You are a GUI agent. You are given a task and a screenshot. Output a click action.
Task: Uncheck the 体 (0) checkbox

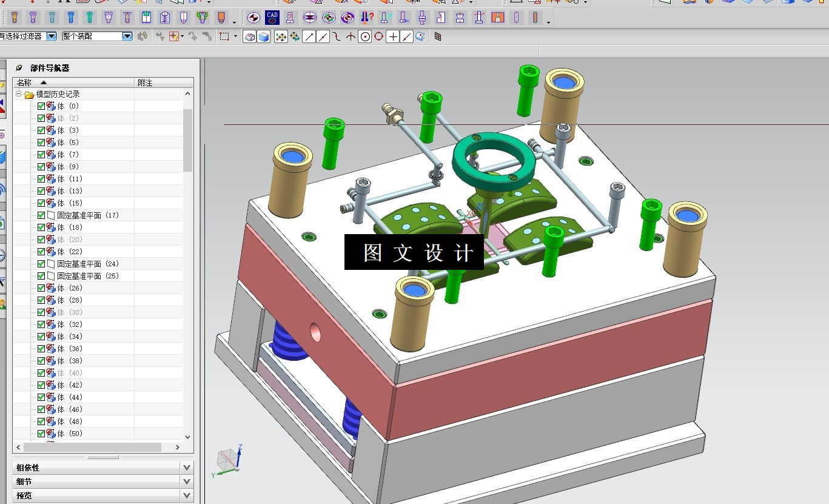click(41, 106)
